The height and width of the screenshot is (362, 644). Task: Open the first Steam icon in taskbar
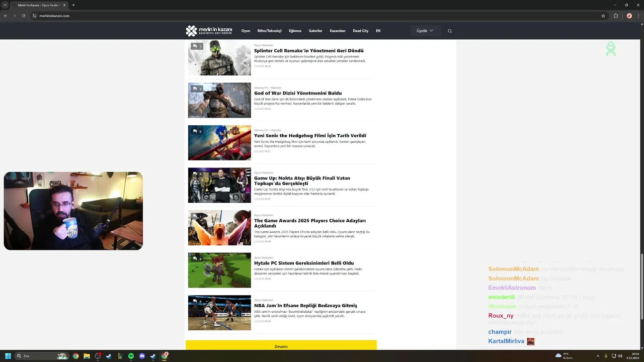pyautogui.click(x=109, y=356)
